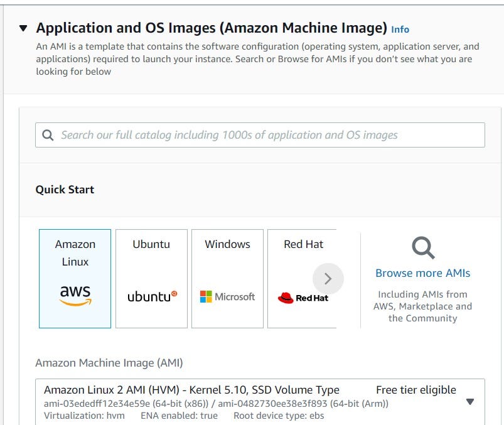Click the right arrow to scroll OS options
Screen dimensions: 504x425
pyautogui.click(x=328, y=278)
